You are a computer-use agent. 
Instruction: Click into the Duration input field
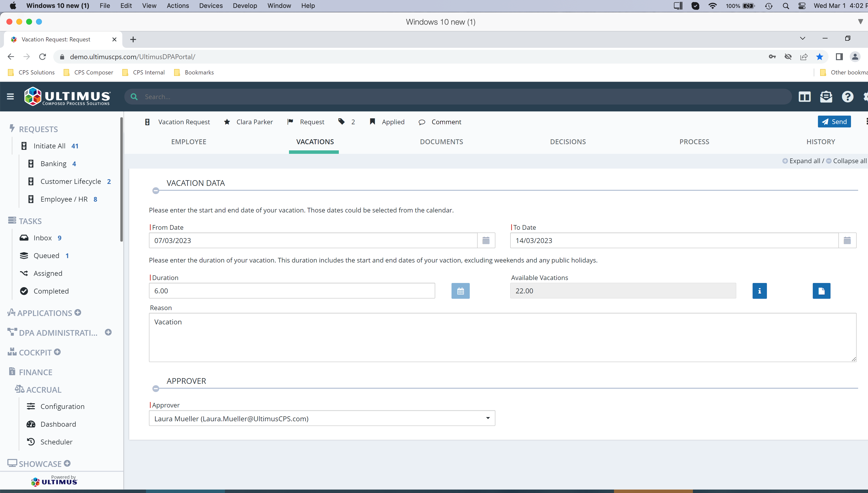[x=292, y=291]
